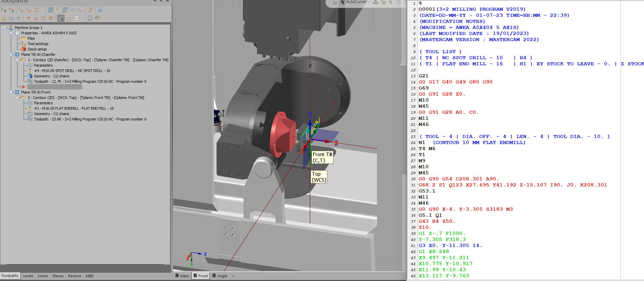
Task: Click the Select all operations icon
Action: [4, 10]
